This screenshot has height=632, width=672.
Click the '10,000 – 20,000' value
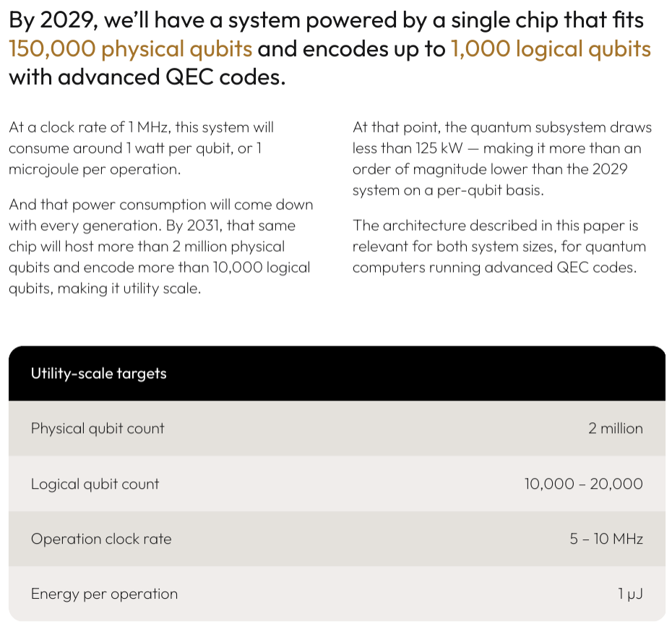point(583,484)
